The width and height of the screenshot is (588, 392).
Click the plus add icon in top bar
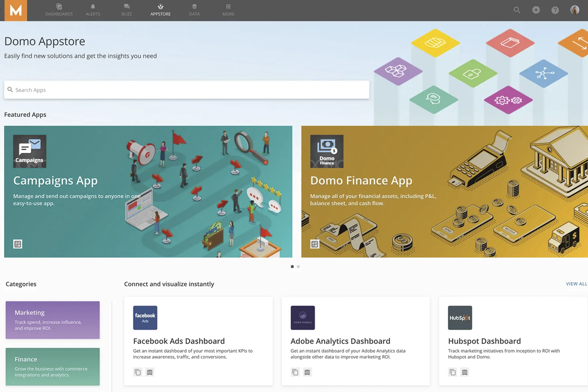[x=536, y=10]
